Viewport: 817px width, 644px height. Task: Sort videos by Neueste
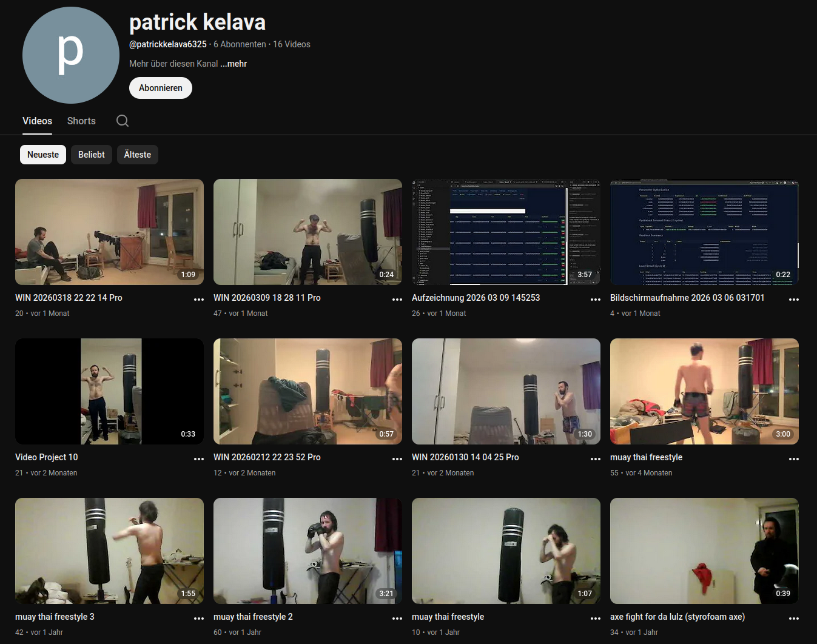[43, 155]
